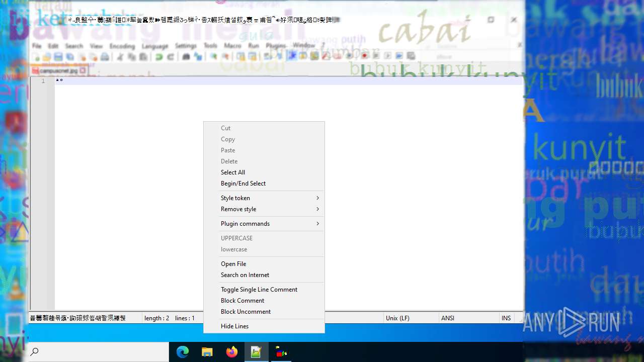Open Microsoft Edge from the taskbar

click(x=183, y=352)
